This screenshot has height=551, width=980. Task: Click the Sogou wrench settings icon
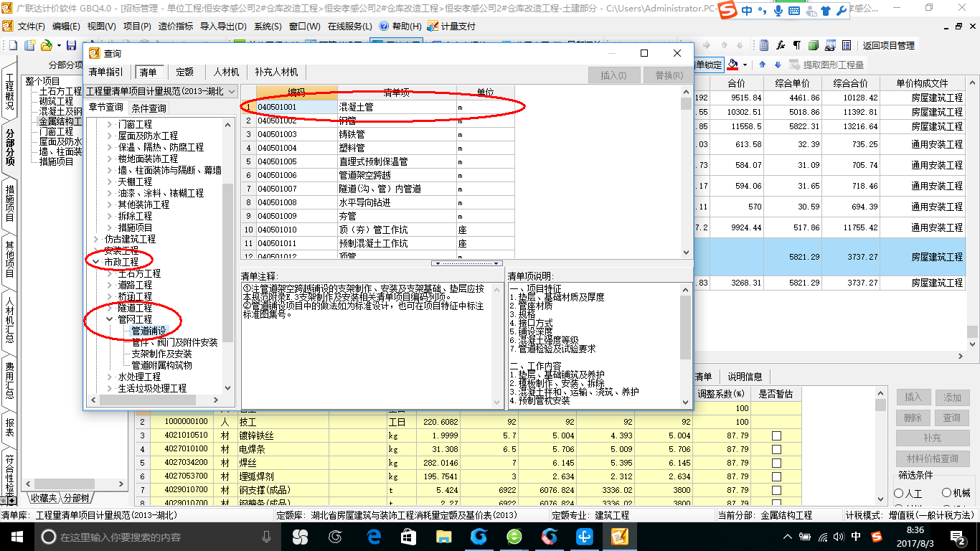841,11
